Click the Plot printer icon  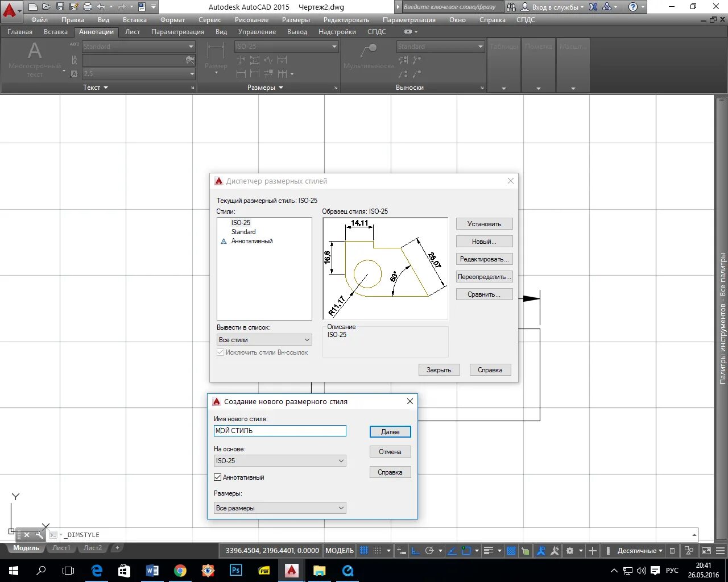click(x=87, y=7)
